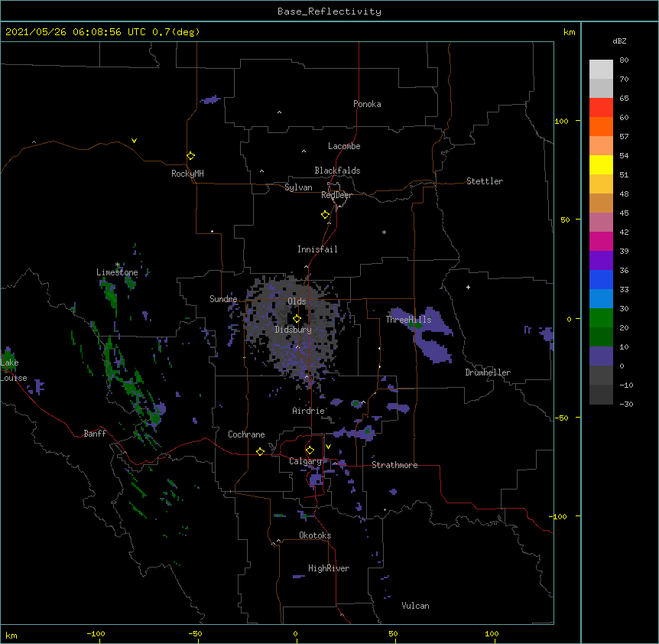Viewport: 659px width, 644px height.
Task: Select the slate purple 0-10 dBZ swatch
Action: (x=601, y=356)
